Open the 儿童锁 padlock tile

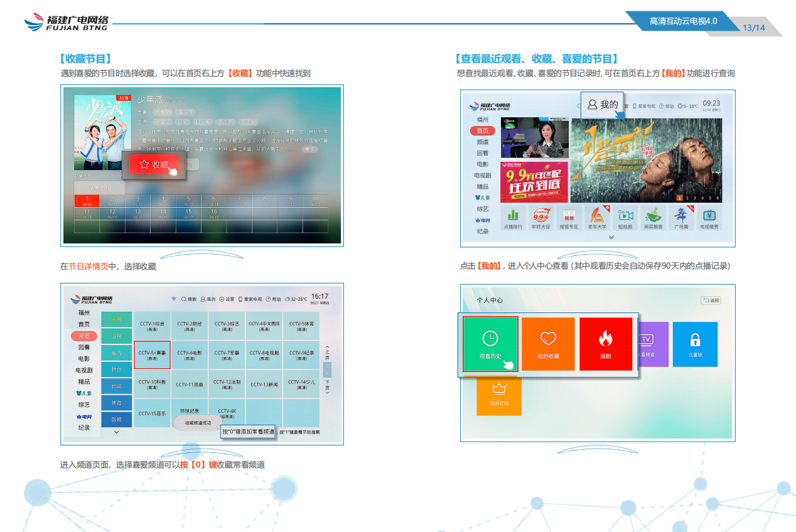[694, 344]
